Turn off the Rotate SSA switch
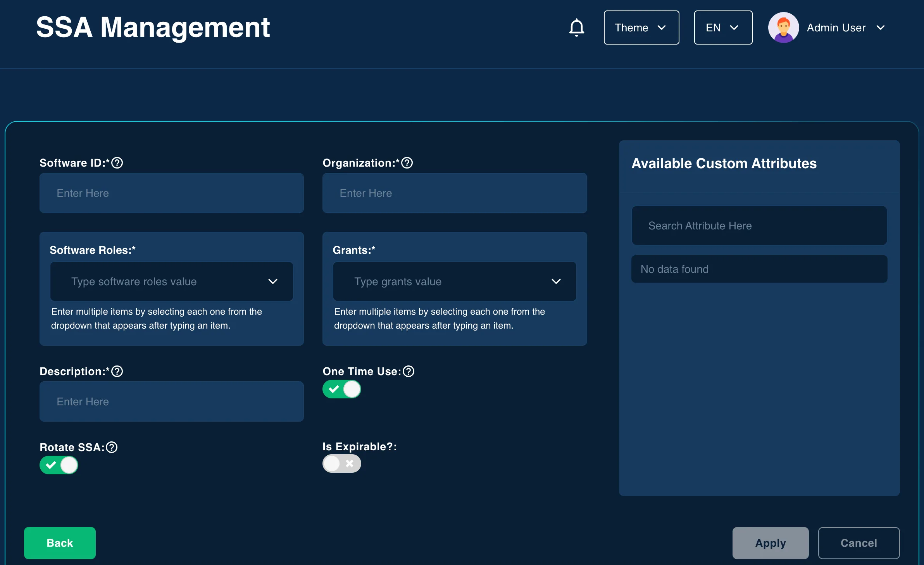 tap(59, 465)
